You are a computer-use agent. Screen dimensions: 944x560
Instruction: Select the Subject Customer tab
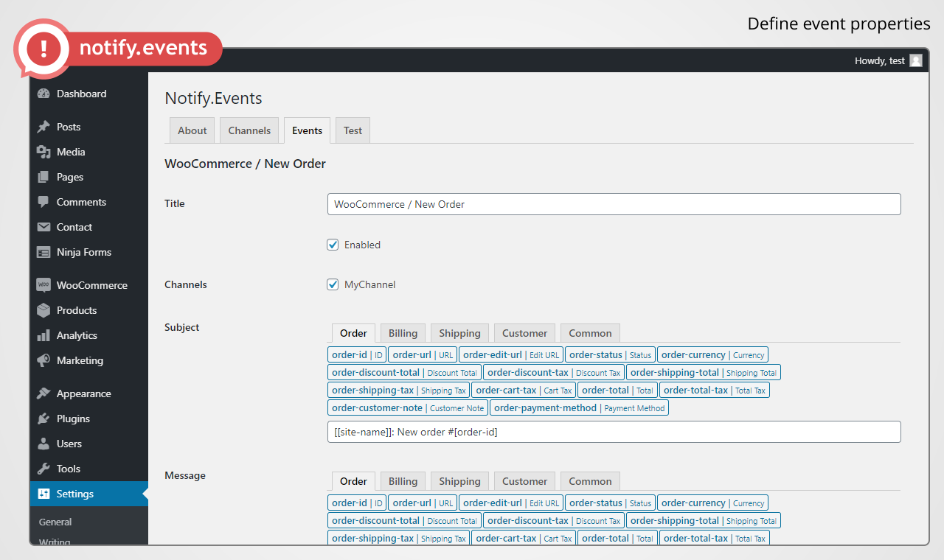[x=524, y=333]
